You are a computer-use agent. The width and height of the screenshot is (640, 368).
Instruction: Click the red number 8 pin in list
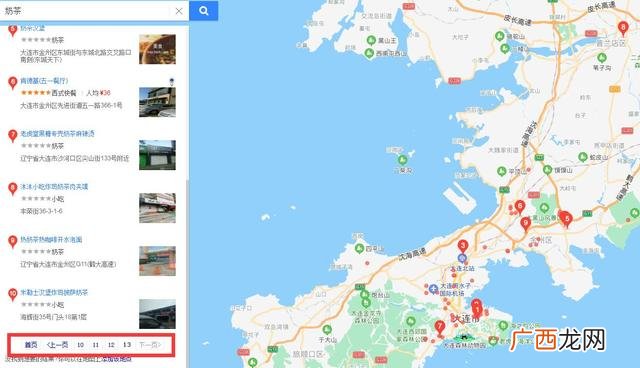coord(13,189)
